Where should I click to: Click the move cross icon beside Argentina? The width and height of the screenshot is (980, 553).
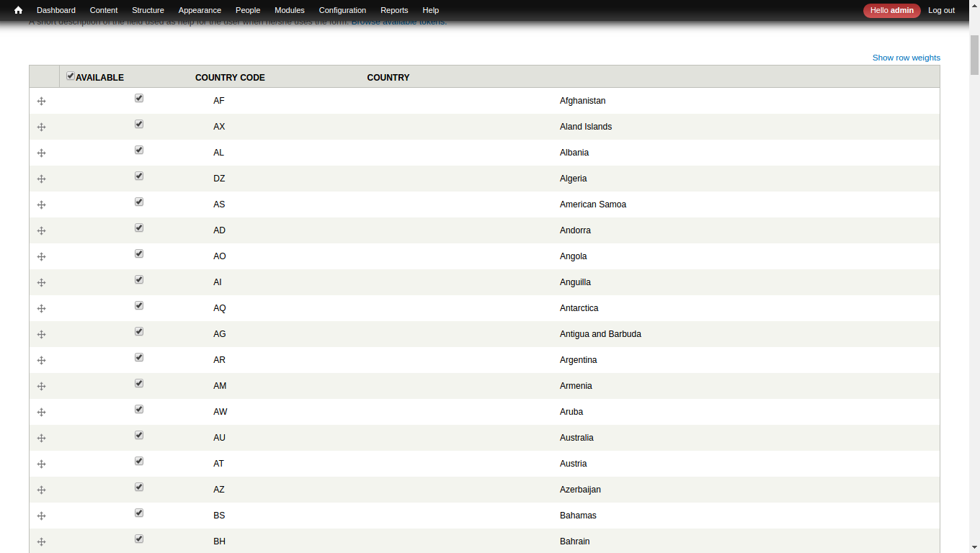[x=41, y=360]
